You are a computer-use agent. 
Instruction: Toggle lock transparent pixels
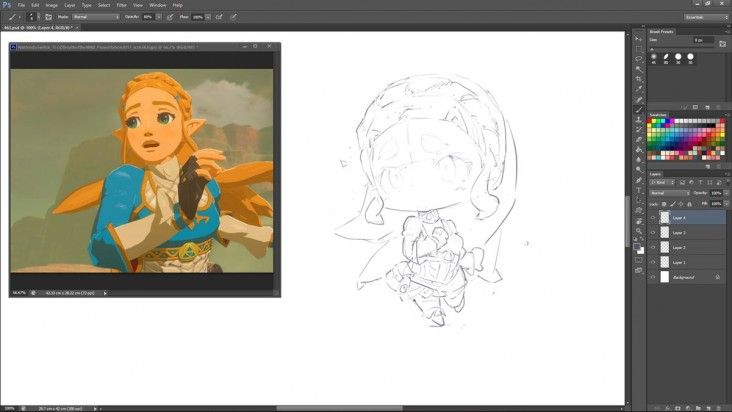coord(664,204)
